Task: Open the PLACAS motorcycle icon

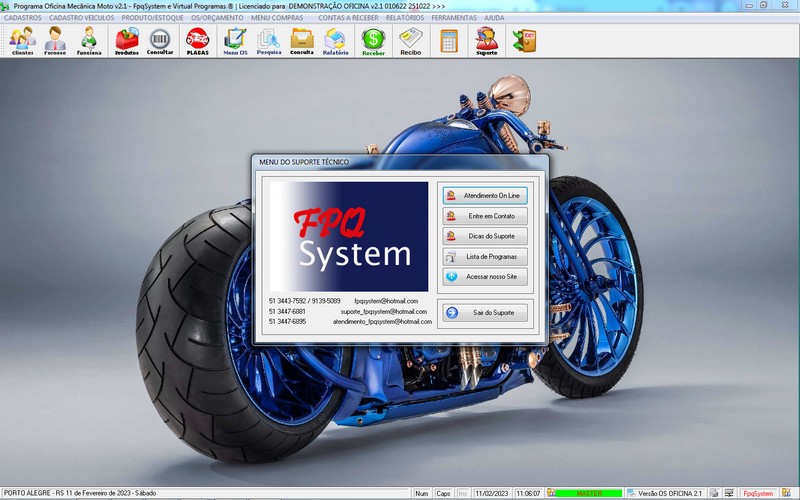Action: pos(197,41)
